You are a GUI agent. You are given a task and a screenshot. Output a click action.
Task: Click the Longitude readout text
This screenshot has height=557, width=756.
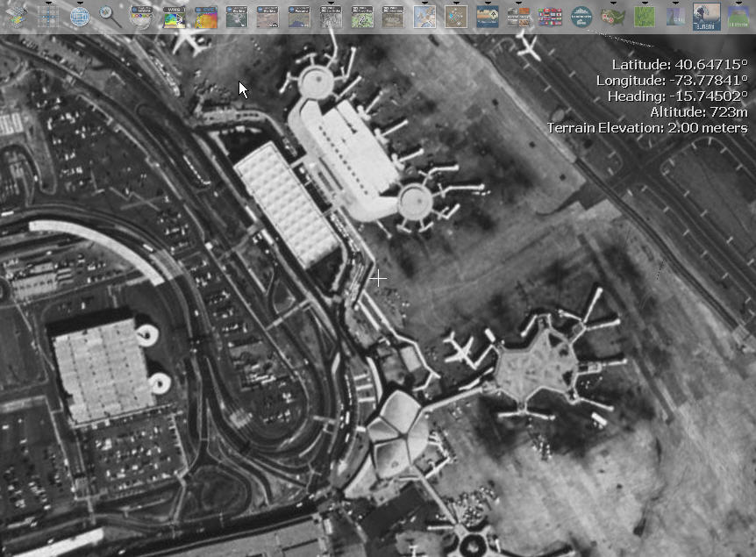(x=671, y=81)
